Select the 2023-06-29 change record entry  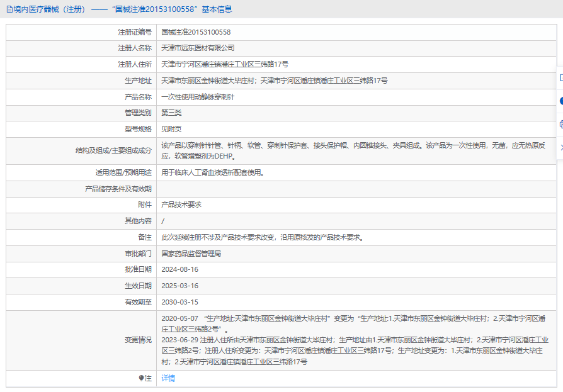coord(355,350)
